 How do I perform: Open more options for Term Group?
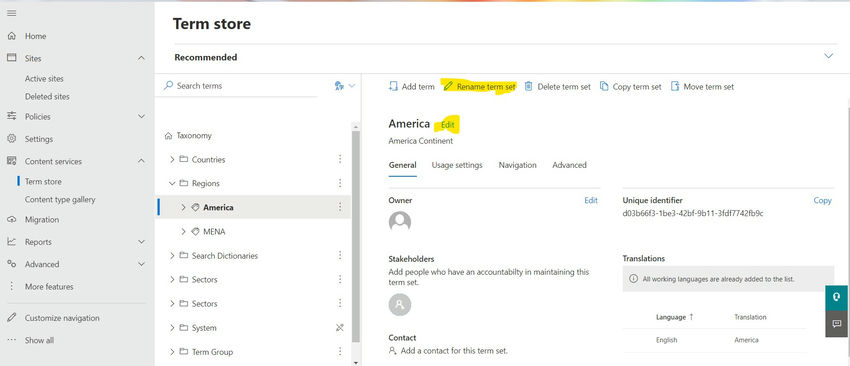(340, 351)
